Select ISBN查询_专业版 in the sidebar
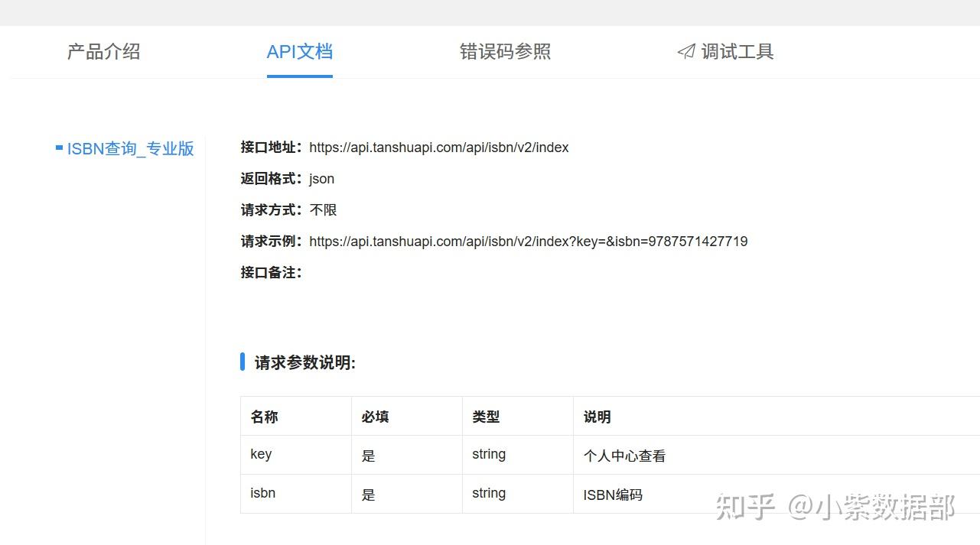980x545 pixels. pyautogui.click(x=130, y=148)
